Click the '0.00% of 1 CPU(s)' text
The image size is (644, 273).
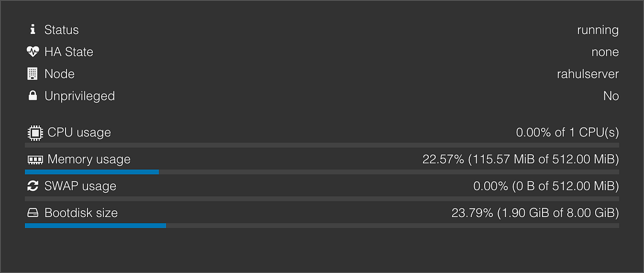click(567, 132)
